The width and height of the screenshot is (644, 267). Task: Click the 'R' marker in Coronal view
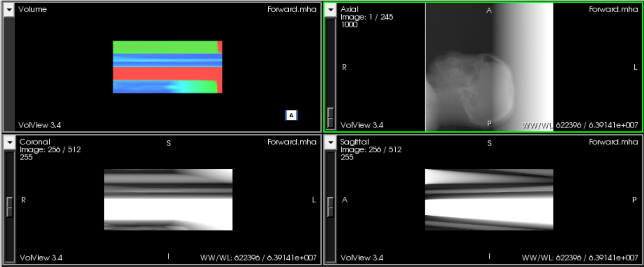click(x=23, y=200)
